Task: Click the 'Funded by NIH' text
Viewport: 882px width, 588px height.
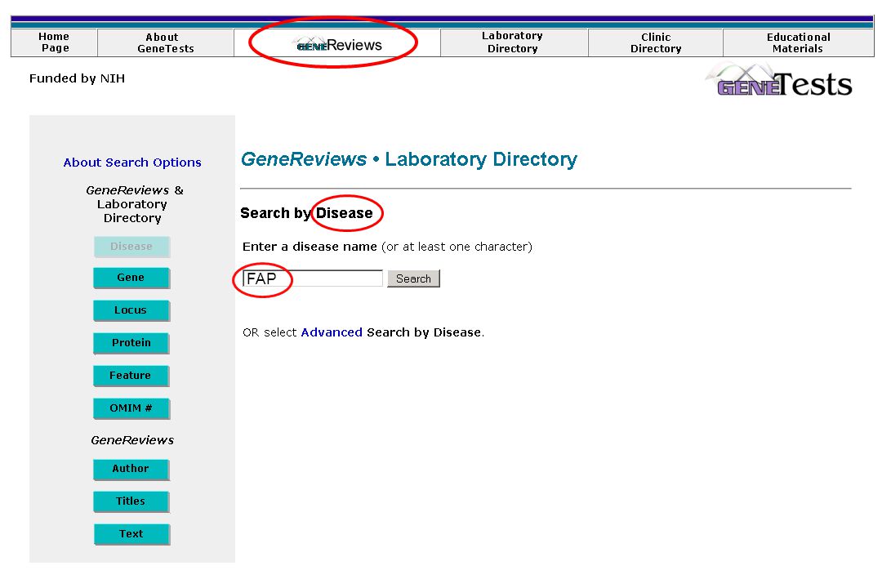Action: click(x=77, y=78)
